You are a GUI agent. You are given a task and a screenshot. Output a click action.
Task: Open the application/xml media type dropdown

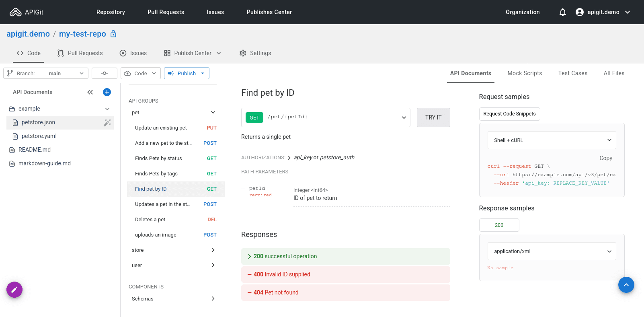[x=552, y=251]
